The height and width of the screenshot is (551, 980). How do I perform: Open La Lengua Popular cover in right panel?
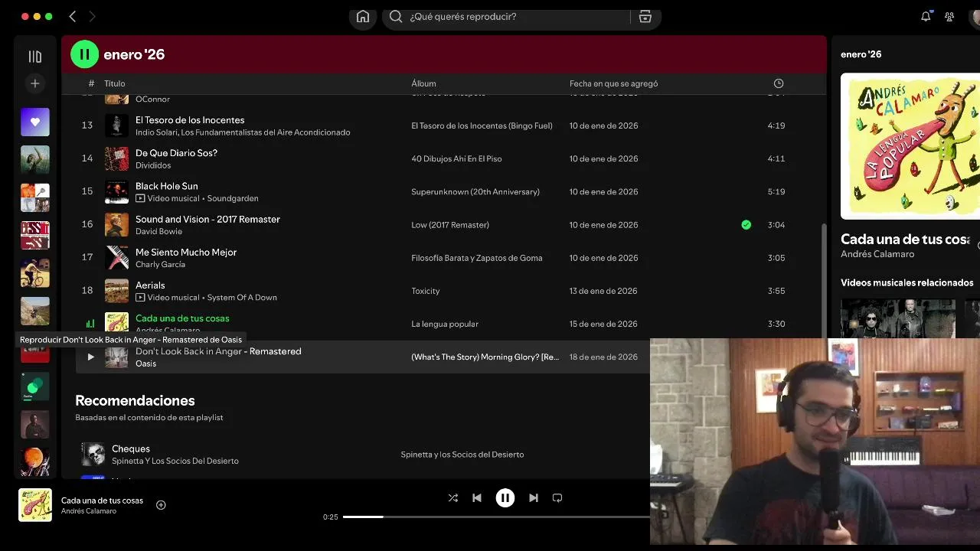tap(910, 146)
